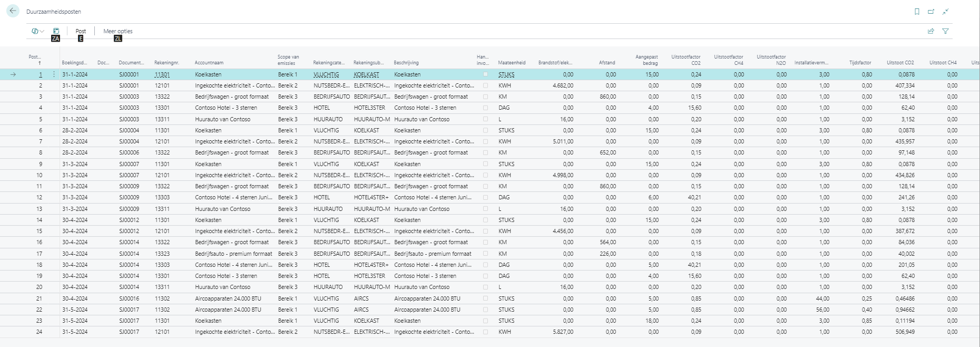The image size is (980, 347).
Task: Open the Rekeningnr. column header menu
Action: pyautogui.click(x=166, y=63)
